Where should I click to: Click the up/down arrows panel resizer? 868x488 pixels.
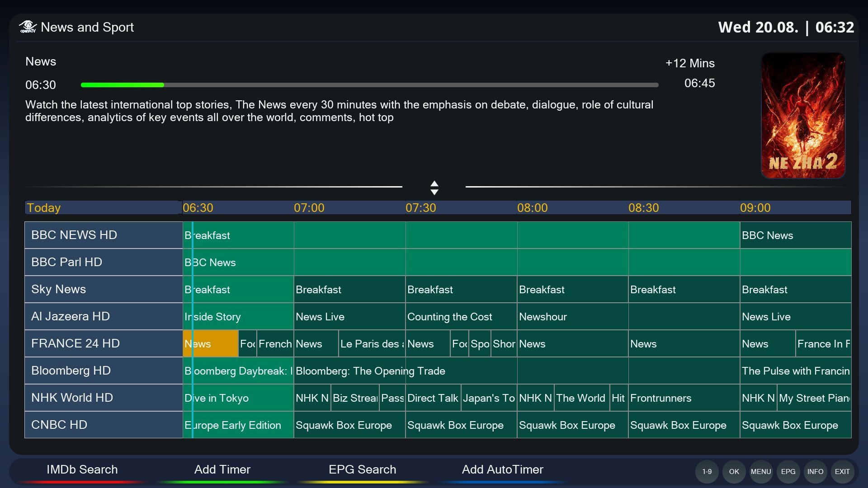[x=434, y=188]
